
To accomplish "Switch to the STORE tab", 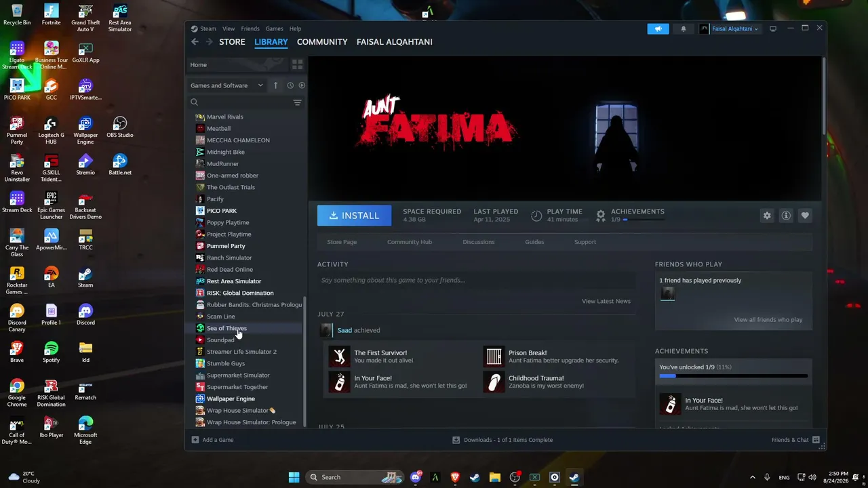I will [232, 42].
